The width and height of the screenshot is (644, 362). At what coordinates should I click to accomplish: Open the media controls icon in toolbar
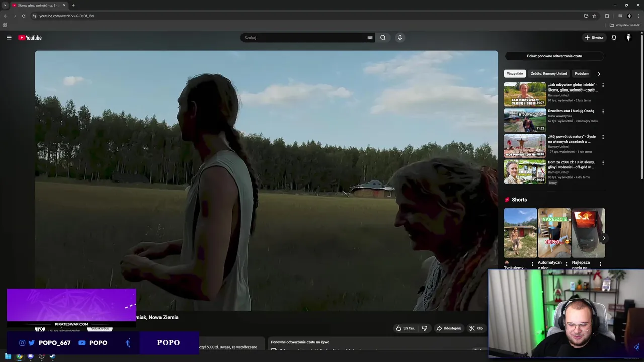click(x=620, y=16)
